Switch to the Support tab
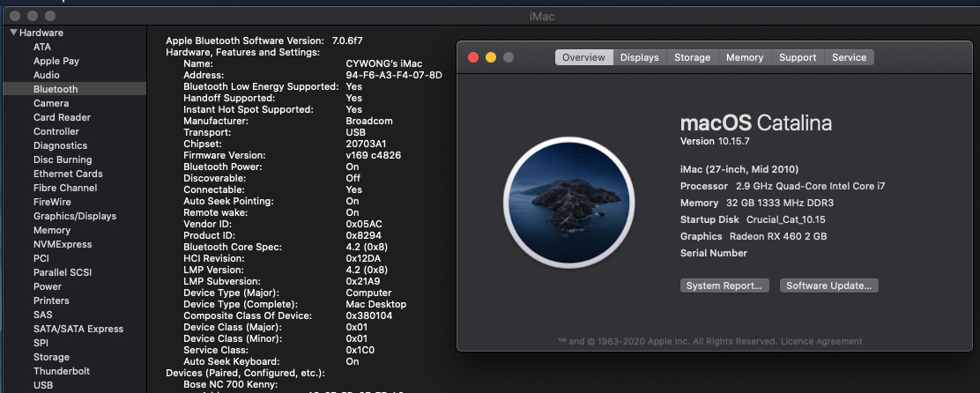 coord(798,57)
